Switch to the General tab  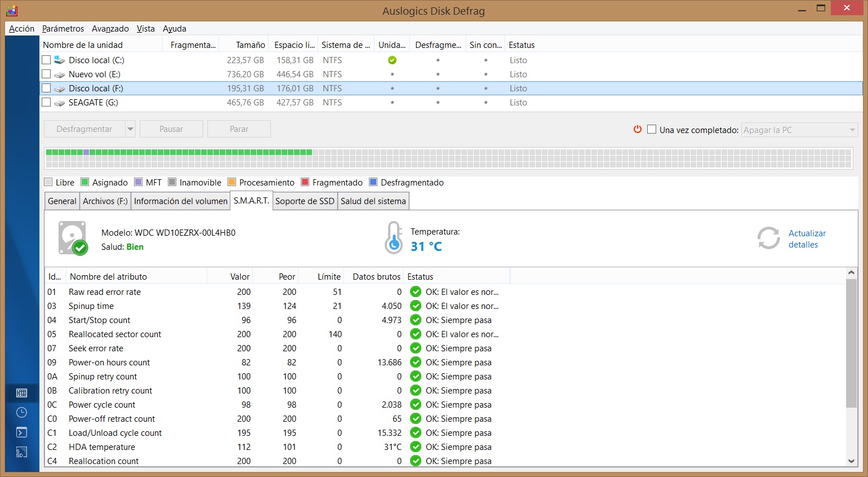click(62, 201)
